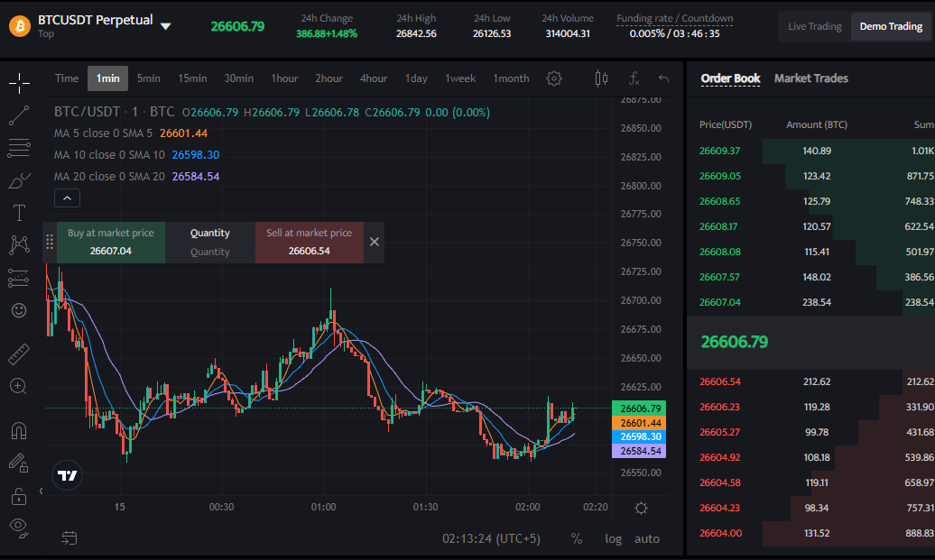The image size is (935, 560).
Task: Lock all drawing tools
Action: [x=18, y=496]
